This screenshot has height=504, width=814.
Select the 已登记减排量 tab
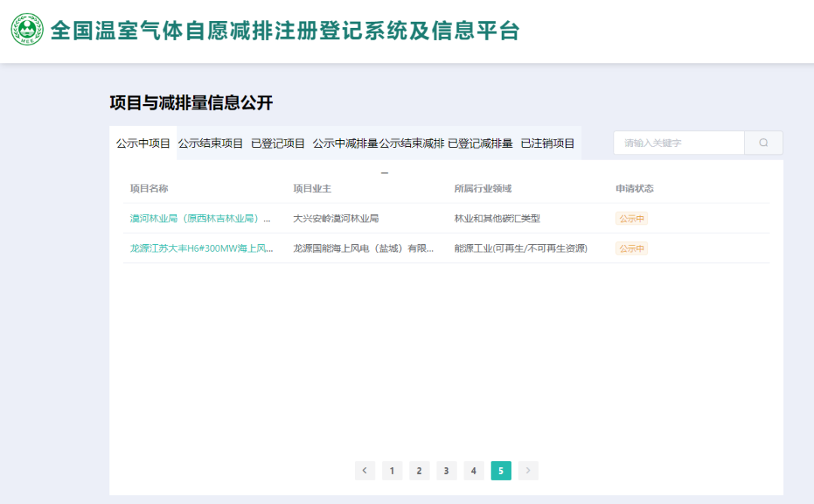pyautogui.click(x=480, y=143)
